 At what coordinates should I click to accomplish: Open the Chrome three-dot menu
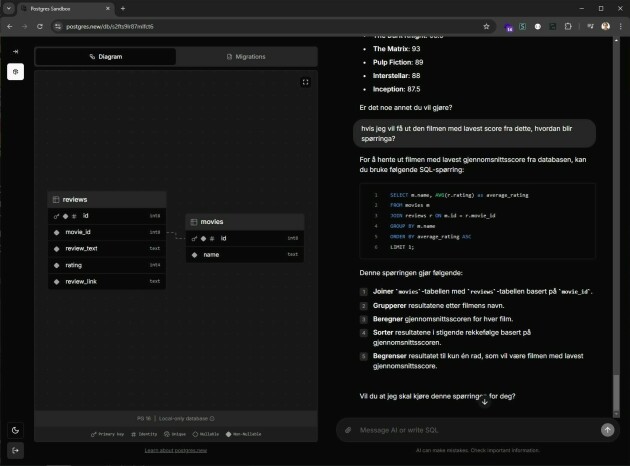pyautogui.click(x=620, y=27)
